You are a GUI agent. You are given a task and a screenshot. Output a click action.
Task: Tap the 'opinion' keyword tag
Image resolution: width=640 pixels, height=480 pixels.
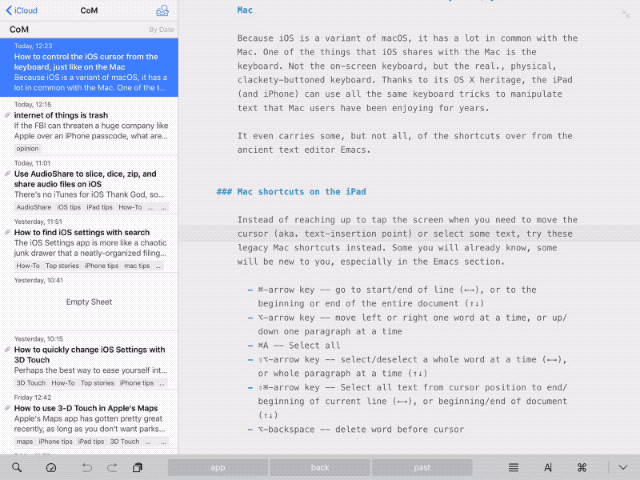pyautogui.click(x=27, y=149)
